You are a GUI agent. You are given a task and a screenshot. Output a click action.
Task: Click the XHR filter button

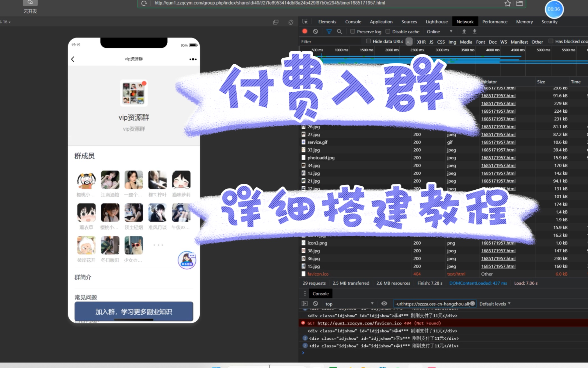(x=421, y=42)
